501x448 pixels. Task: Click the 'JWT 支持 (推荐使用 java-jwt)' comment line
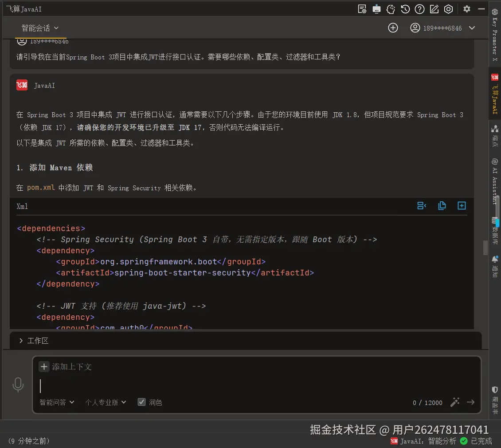(x=121, y=306)
